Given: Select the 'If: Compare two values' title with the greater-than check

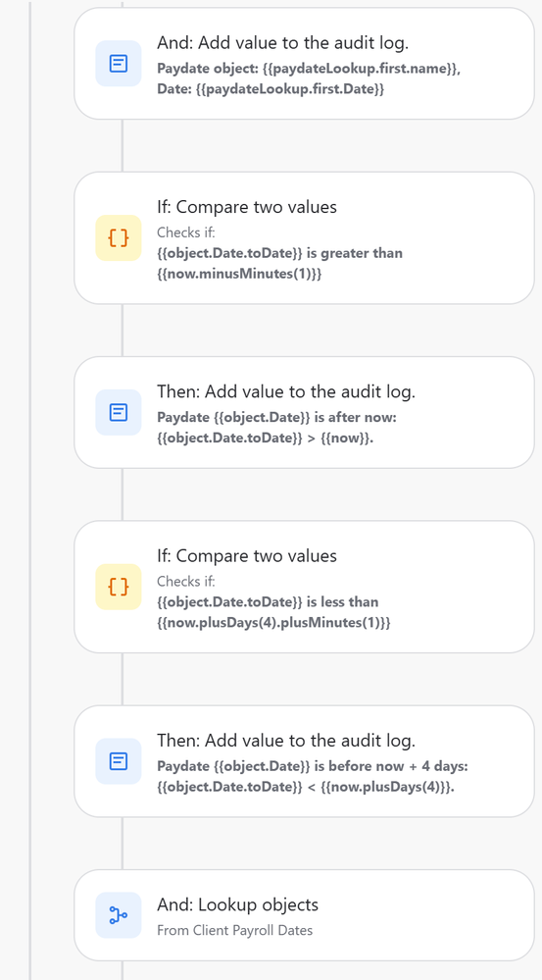Looking at the screenshot, I should tap(247, 207).
